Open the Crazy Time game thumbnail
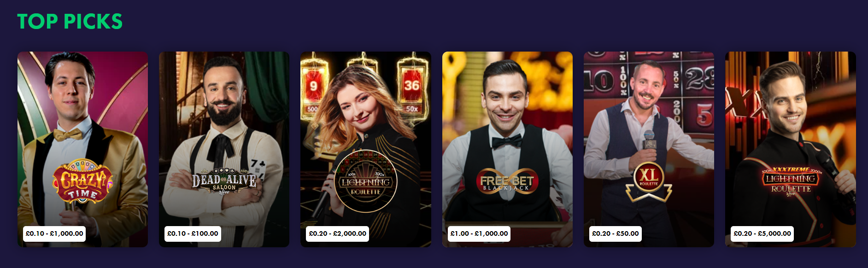This screenshot has height=268, width=868. coord(83,149)
